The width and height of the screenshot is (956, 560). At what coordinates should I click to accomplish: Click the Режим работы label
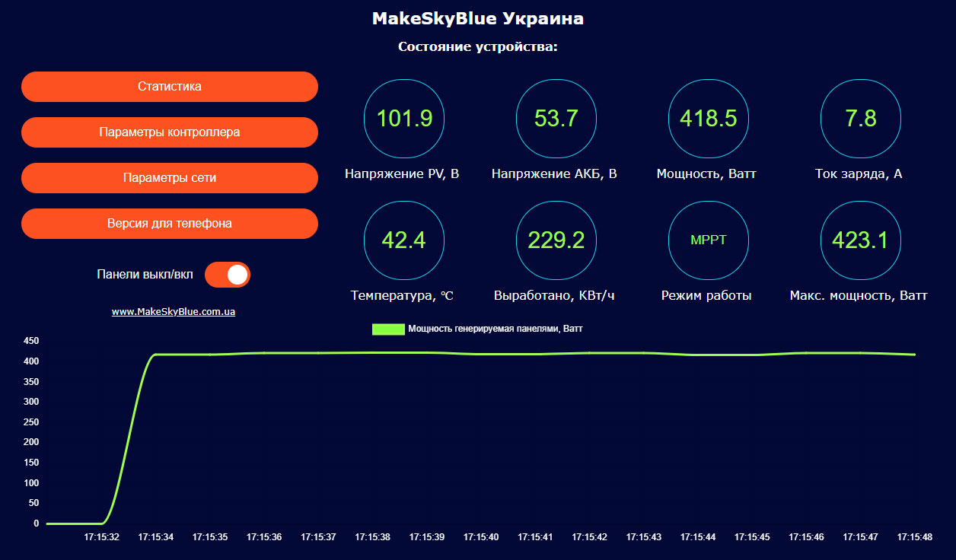[x=706, y=296]
